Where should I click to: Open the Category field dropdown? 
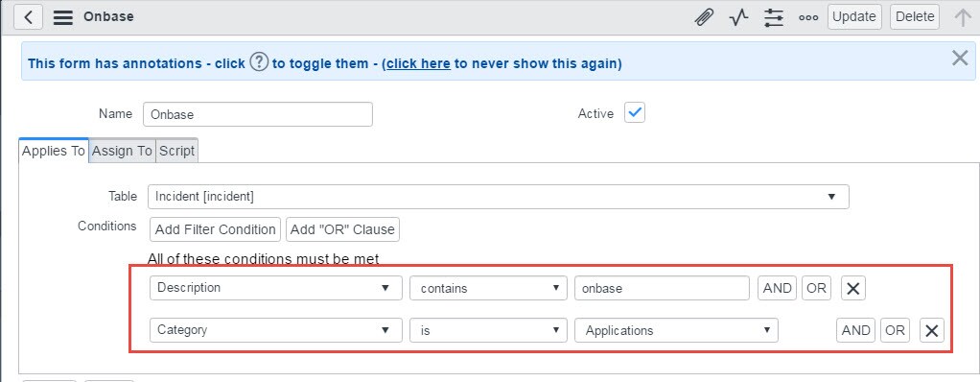275,330
